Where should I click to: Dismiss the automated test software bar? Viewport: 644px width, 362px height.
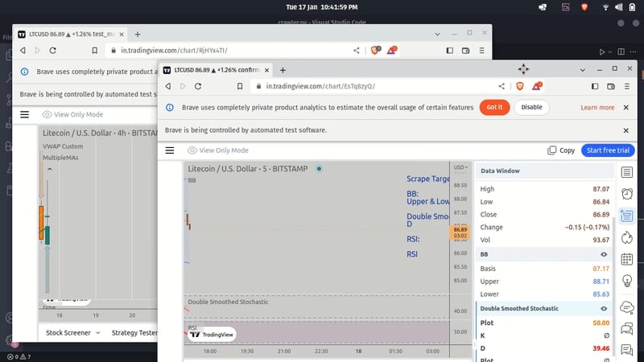(x=626, y=130)
